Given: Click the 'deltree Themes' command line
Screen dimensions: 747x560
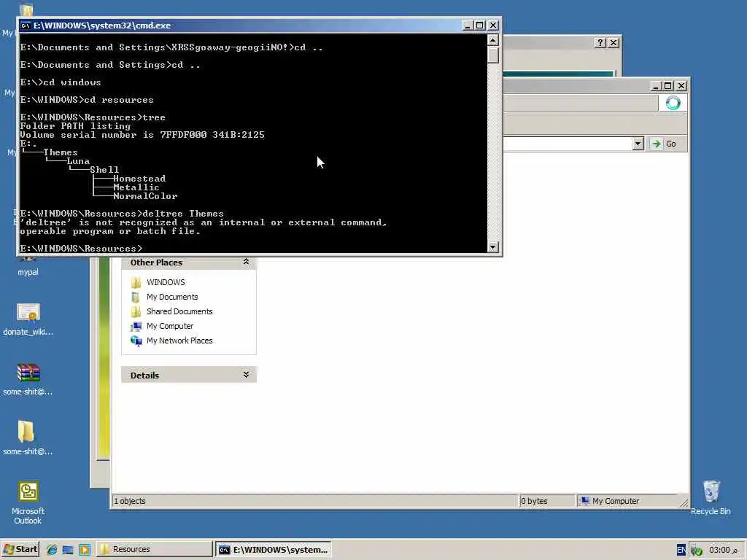Looking at the screenshot, I should coord(183,214).
